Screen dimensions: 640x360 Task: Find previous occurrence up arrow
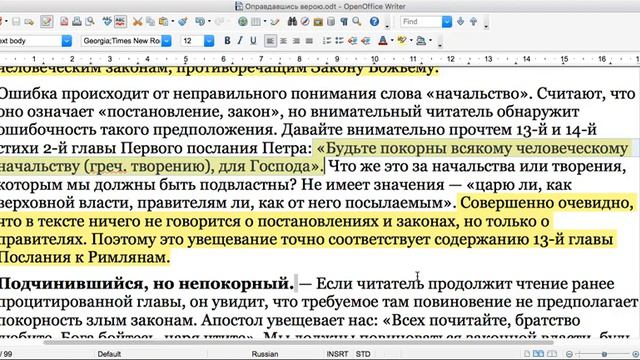(x=473, y=22)
